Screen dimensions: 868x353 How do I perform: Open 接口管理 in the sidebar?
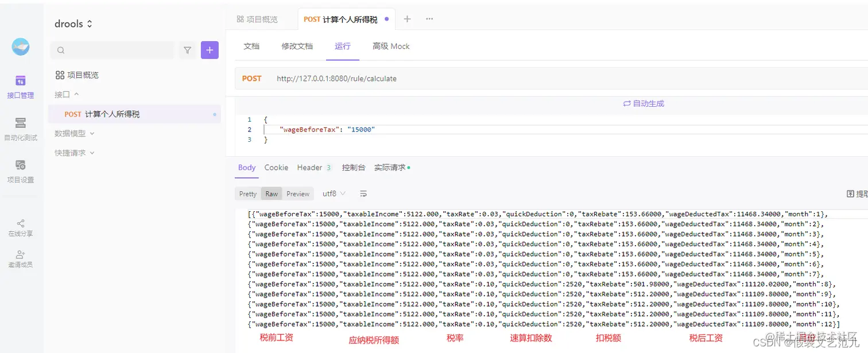click(x=21, y=87)
